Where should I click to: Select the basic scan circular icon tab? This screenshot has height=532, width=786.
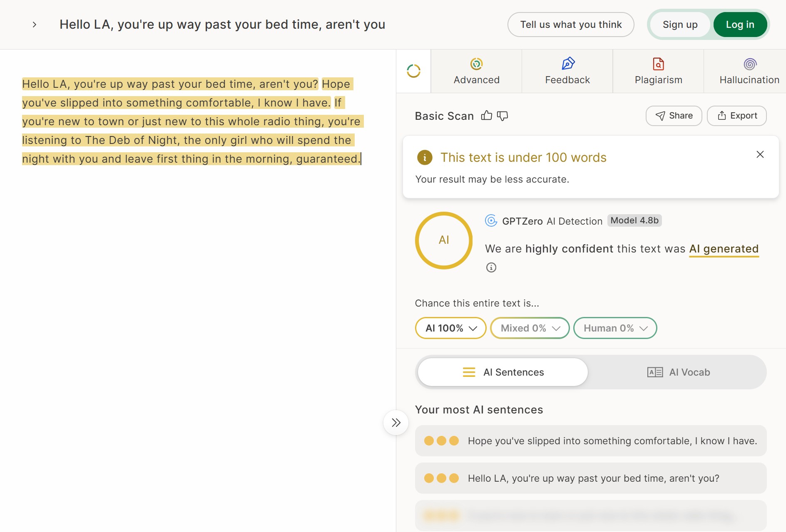point(413,71)
